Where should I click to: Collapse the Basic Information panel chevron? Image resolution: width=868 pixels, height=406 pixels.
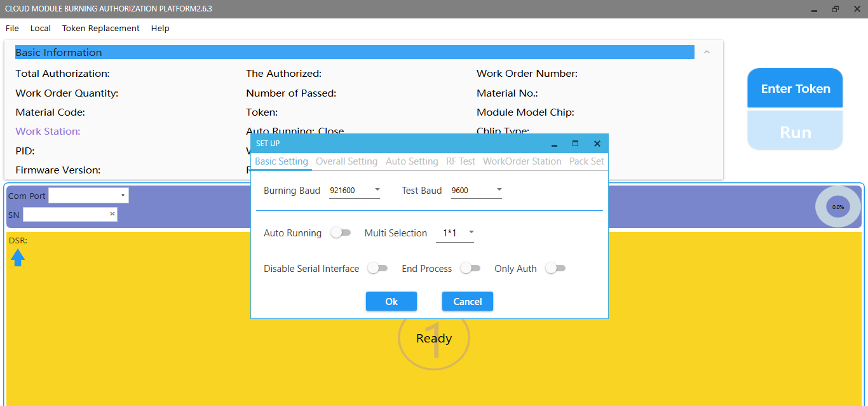pyautogui.click(x=707, y=52)
